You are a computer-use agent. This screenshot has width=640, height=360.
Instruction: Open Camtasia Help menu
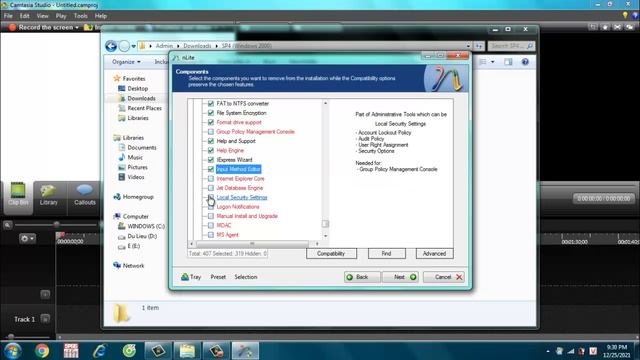coord(101,16)
